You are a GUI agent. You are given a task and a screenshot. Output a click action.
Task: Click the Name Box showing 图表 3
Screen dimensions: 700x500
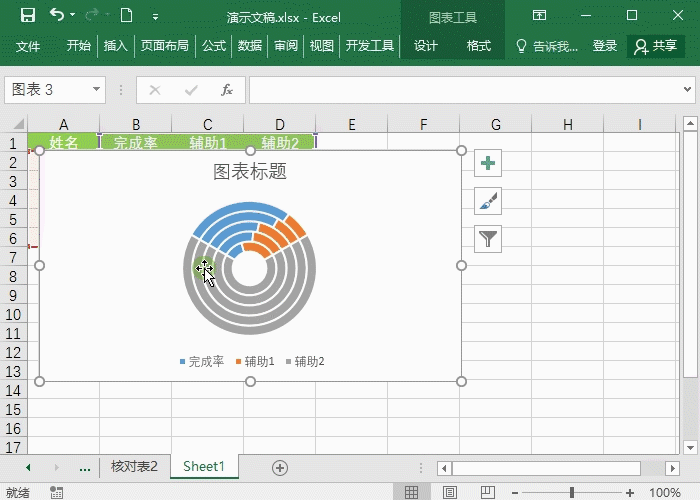tap(47, 90)
